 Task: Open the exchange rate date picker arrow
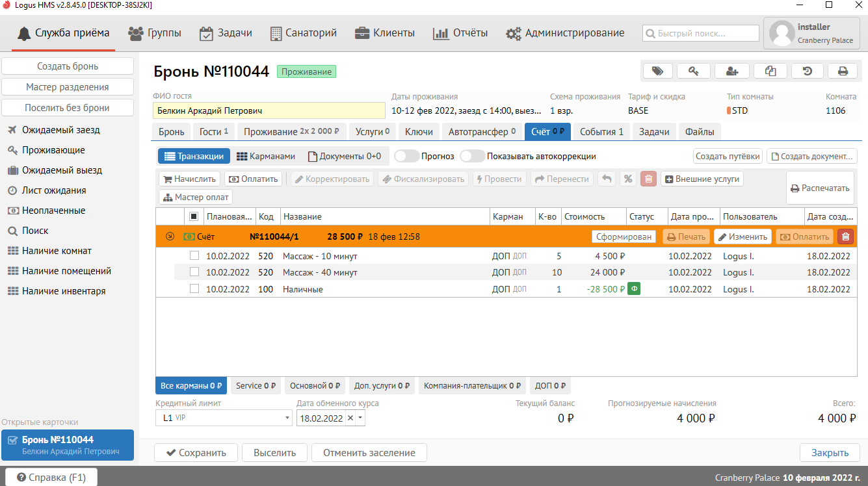[361, 418]
